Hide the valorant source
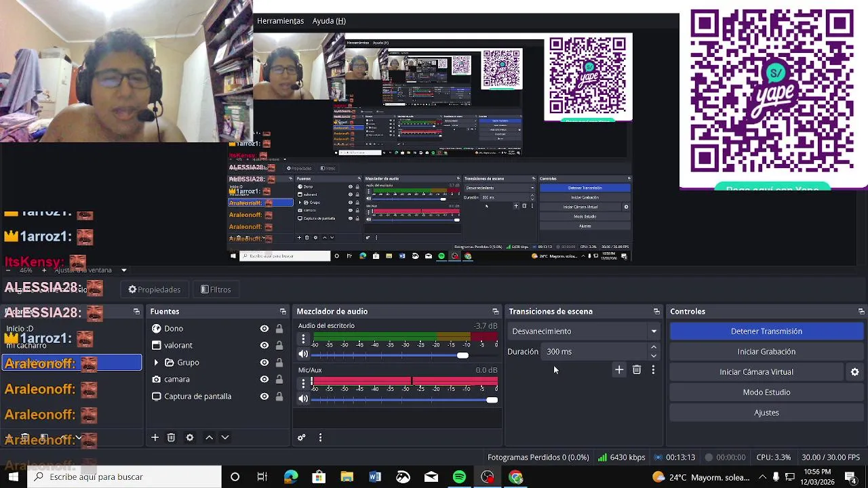Image resolution: width=868 pixels, height=488 pixels. tap(264, 346)
